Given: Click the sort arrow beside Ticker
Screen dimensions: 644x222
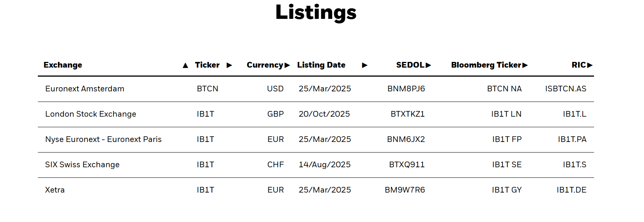Looking at the screenshot, I should click(x=229, y=65).
